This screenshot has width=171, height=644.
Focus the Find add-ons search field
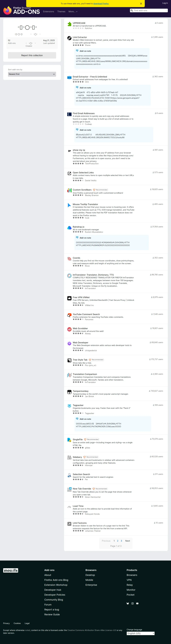pyautogui.click(x=149, y=11)
